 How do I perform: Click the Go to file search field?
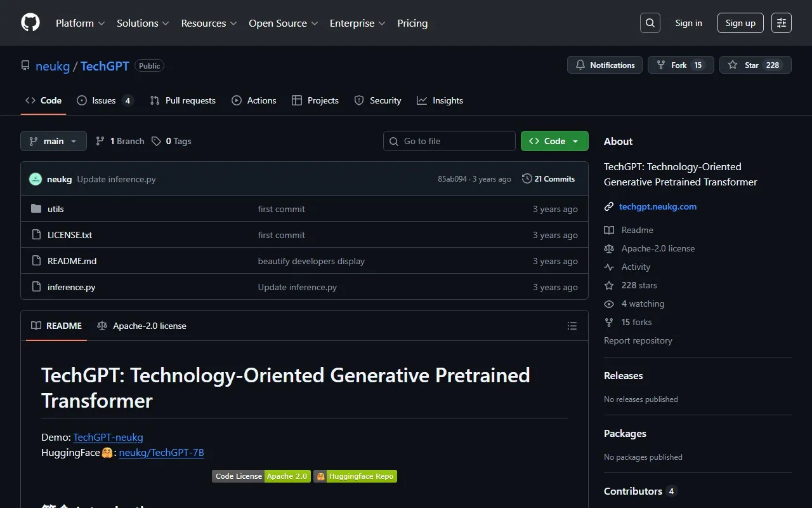pos(449,141)
